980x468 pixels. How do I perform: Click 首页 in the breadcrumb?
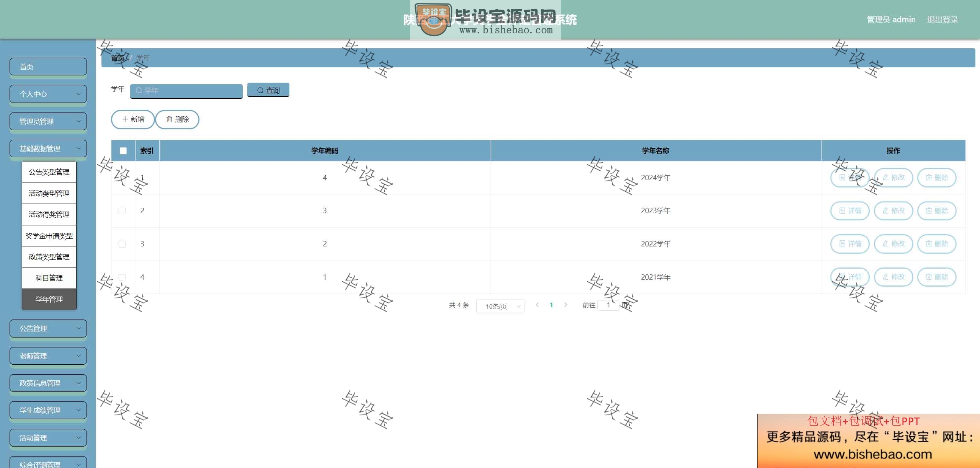click(118, 58)
